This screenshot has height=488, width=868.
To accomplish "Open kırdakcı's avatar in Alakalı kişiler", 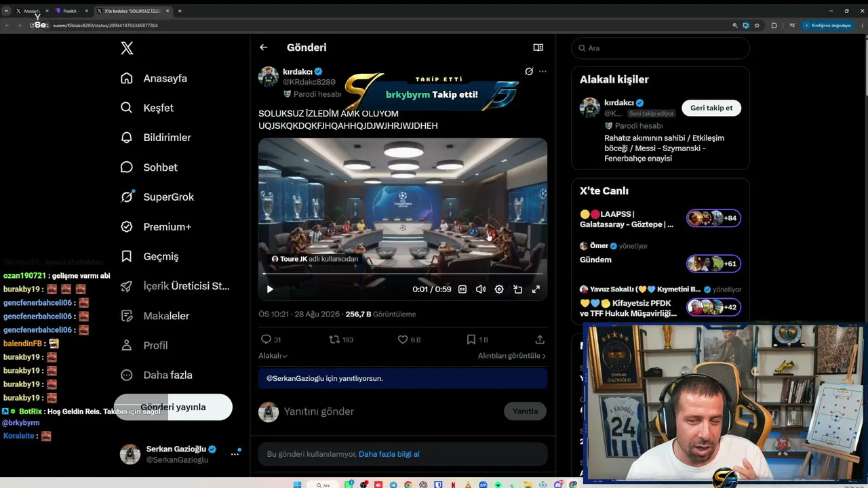I will [590, 108].
